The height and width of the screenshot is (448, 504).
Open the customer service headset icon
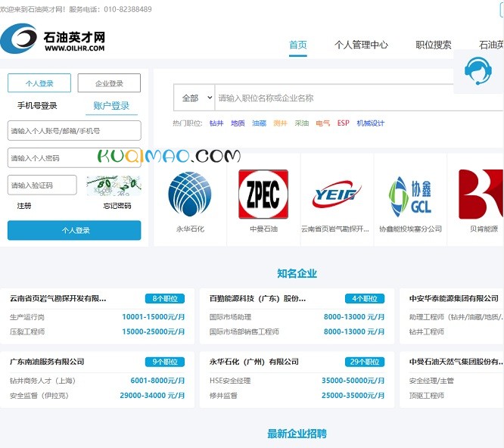click(478, 71)
